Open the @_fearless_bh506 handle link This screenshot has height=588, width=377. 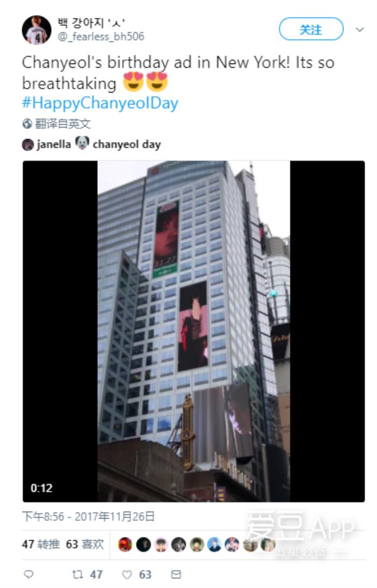pos(101,37)
